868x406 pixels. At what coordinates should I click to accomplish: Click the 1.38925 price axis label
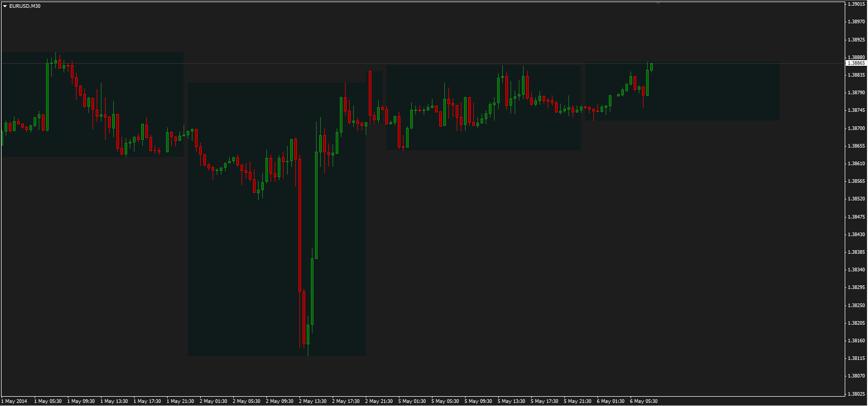(x=856, y=39)
